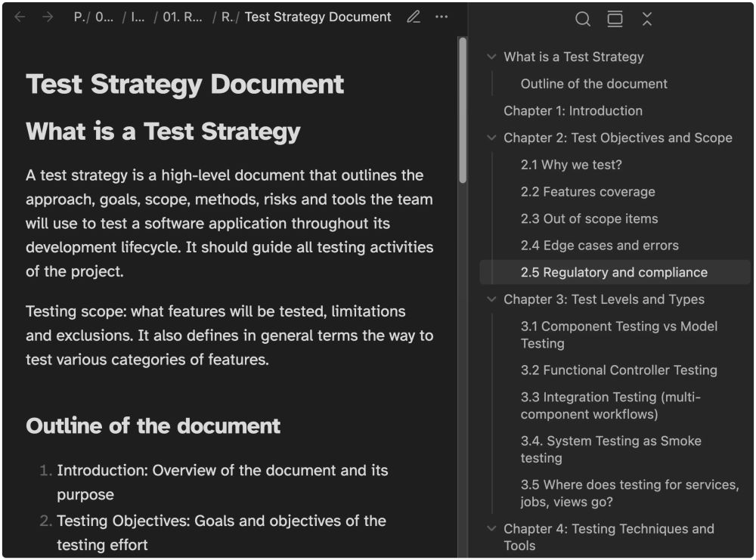Screen dimensions: 756x560
Task: Click 'Test Strategy Document' in the breadcrumb
Action: point(317,17)
